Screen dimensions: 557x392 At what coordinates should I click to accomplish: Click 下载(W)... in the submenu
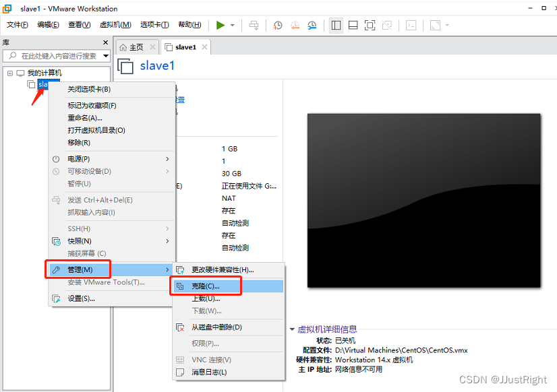pos(229,311)
